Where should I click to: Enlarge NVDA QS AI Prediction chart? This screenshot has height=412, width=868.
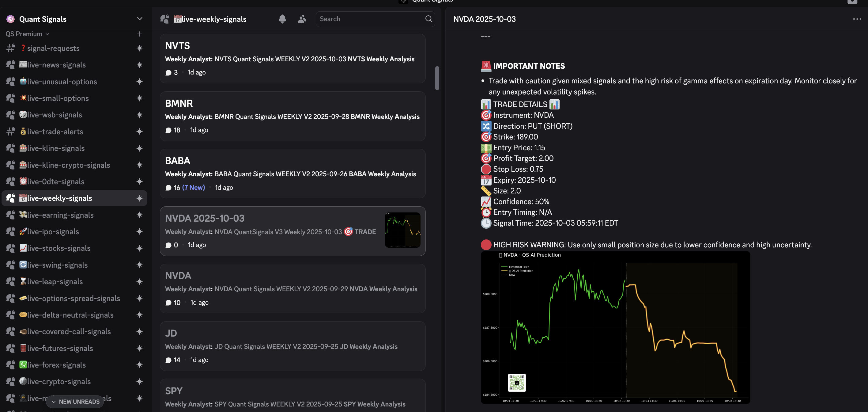coord(615,327)
